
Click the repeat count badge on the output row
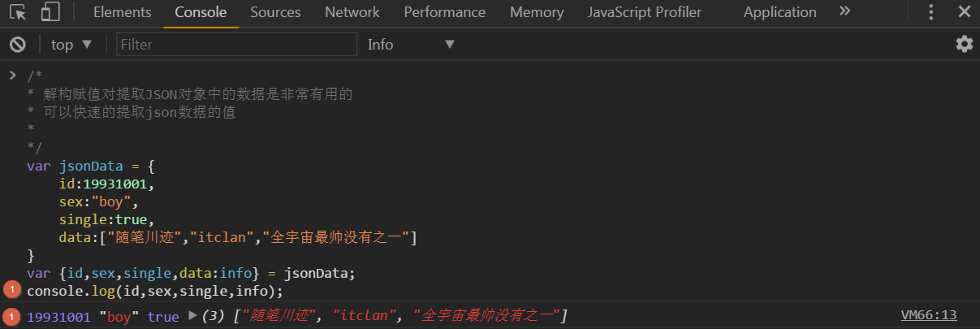pyautogui.click(x=12, y=316)
